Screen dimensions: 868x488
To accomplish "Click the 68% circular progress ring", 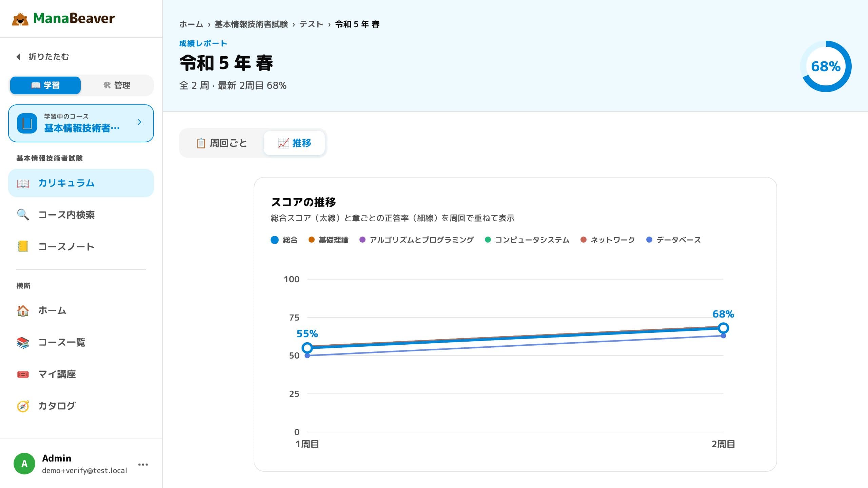I will pos(826,66).
